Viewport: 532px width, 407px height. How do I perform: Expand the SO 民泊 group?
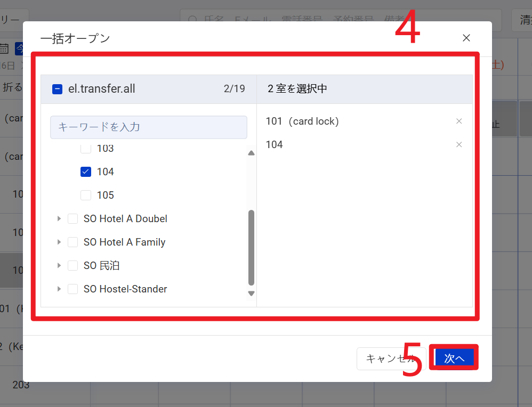59,266
